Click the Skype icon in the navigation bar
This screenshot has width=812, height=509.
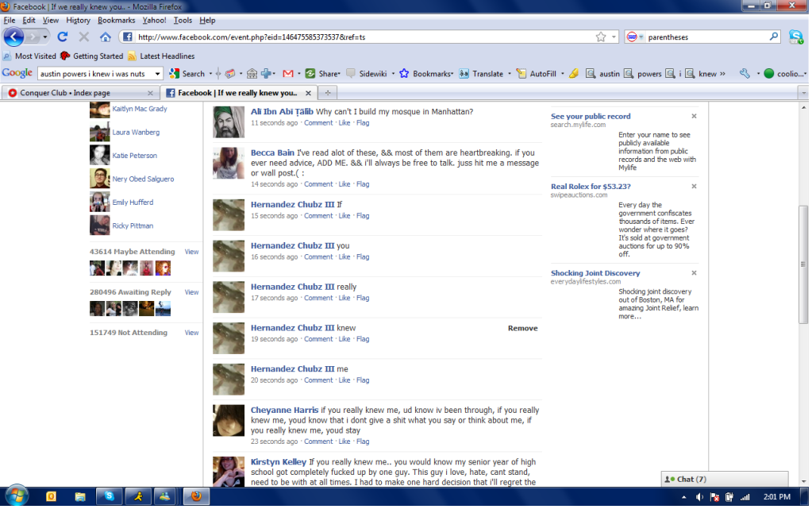point(795,37)
